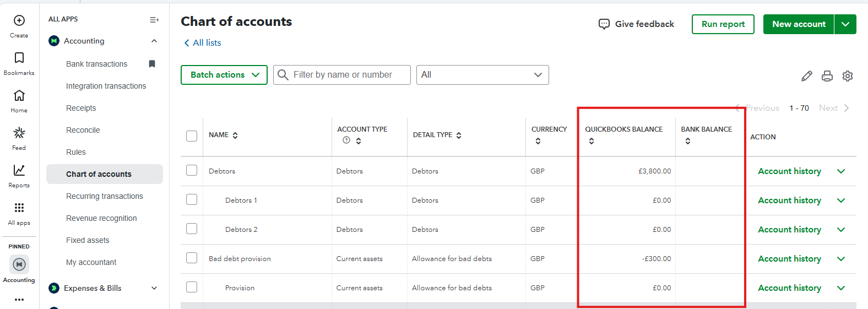Click the pencil edit icon
Viewport: 868px width, 309px height.
pyautogui.click(x=806, y=76)
